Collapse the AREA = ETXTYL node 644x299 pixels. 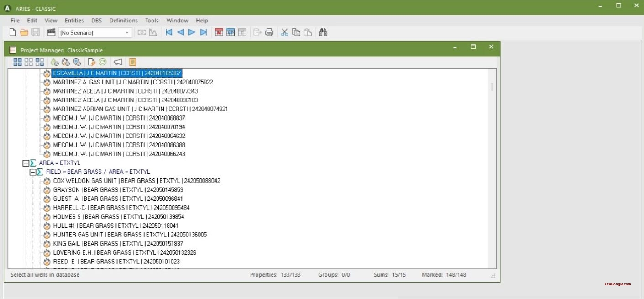tap(26, 163)
